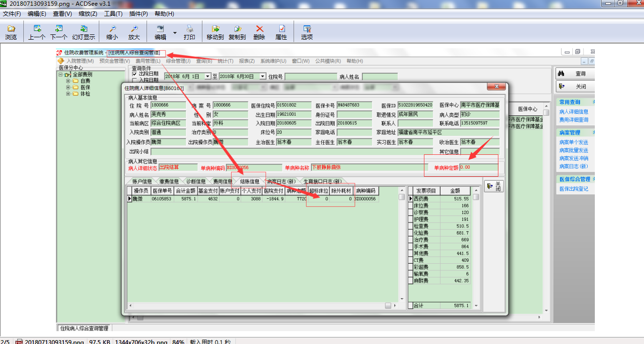Expand the 体检 tree node

(x=68, y=94)
